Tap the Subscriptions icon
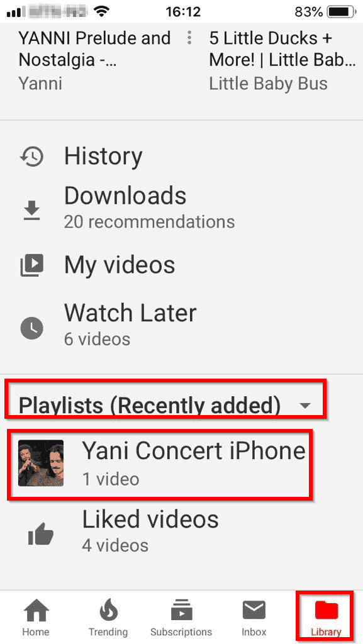 click(x=181, y=610)
